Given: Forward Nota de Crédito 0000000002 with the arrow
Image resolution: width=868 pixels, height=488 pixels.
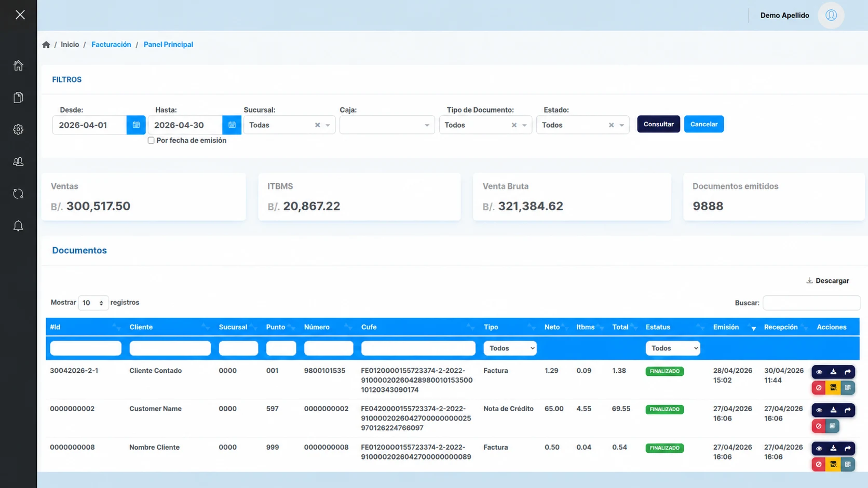Looking at the screenshot, I should 848,410.
